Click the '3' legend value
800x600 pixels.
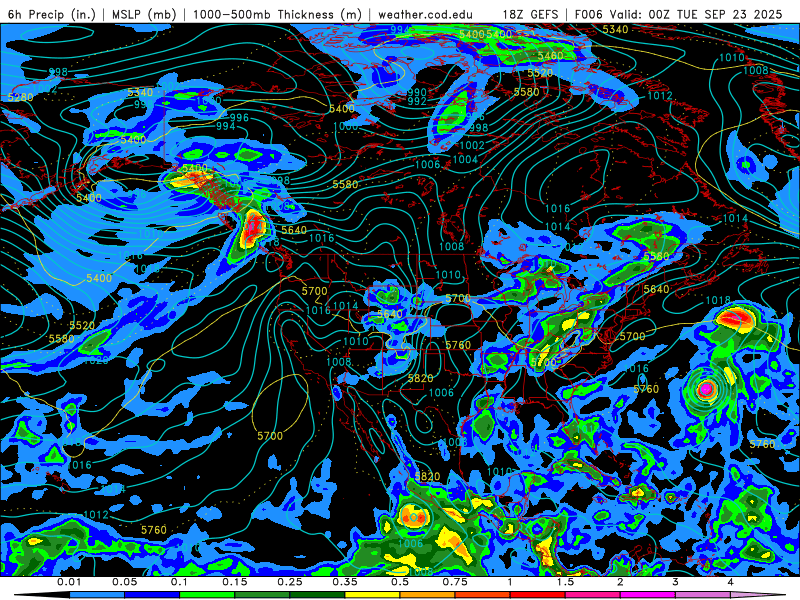676,582
